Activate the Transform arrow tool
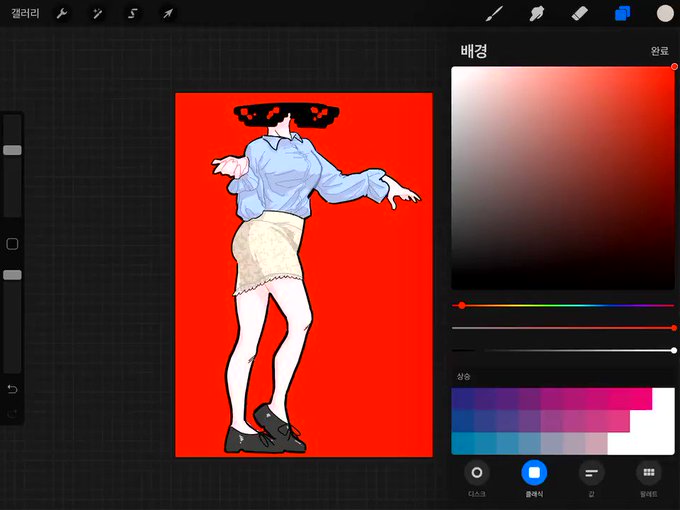The width and height of the screenshot is (680, 510). coord(168,14)
